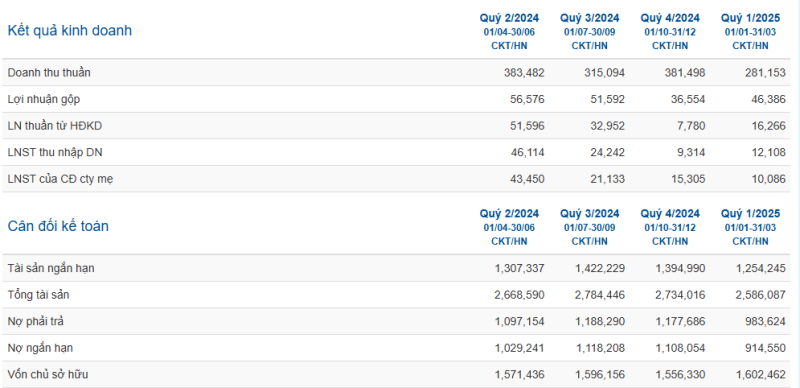Select the Tài sản ngắn hạn row label
800x388 pixels.
pyautogui.click(x=51, y=268)
